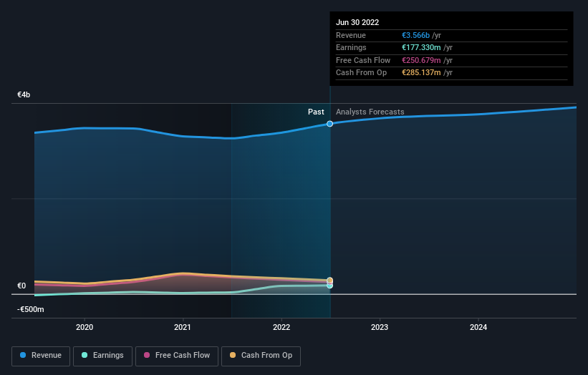Click the €177.330m earnings value
This screenshot has width=588, height=375.
421,47
